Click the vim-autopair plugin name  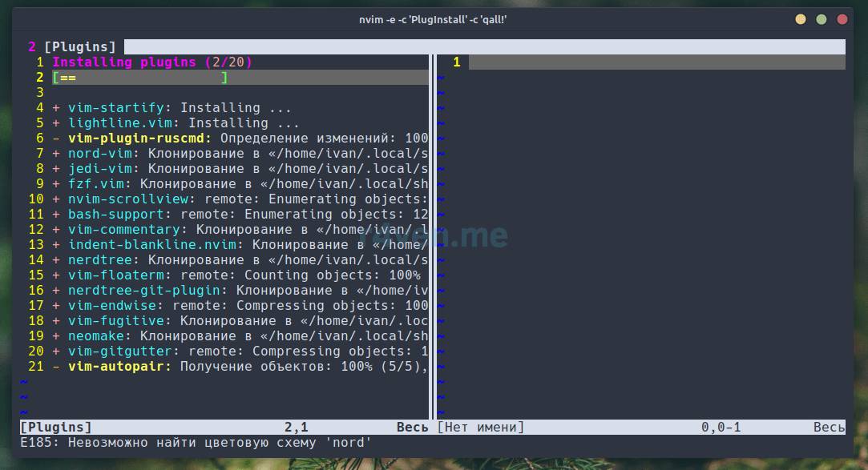[x=119, y=367]
